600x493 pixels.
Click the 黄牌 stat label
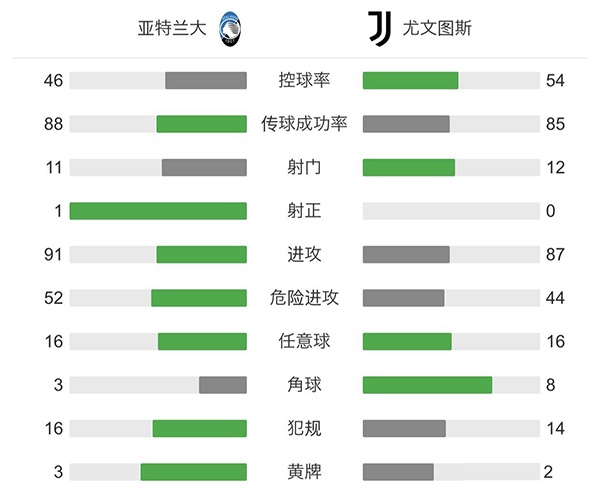(305, 472)
